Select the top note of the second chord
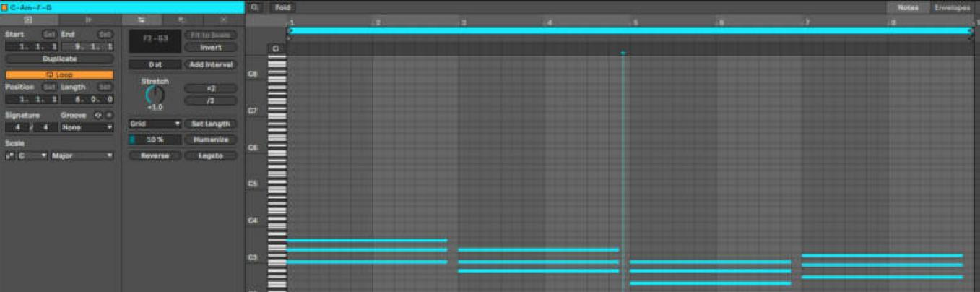This screenshot has width=980, height=292. point(539,249)
